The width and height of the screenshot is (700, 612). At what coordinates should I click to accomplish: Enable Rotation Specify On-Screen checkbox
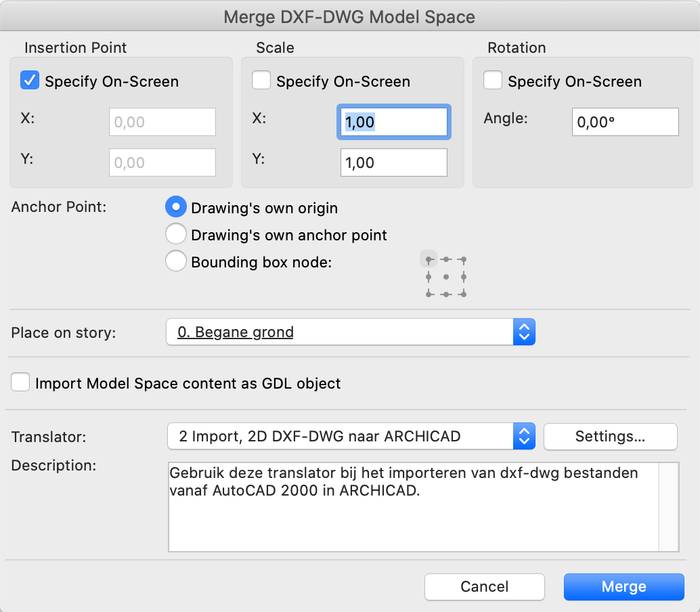pos(493,81)
